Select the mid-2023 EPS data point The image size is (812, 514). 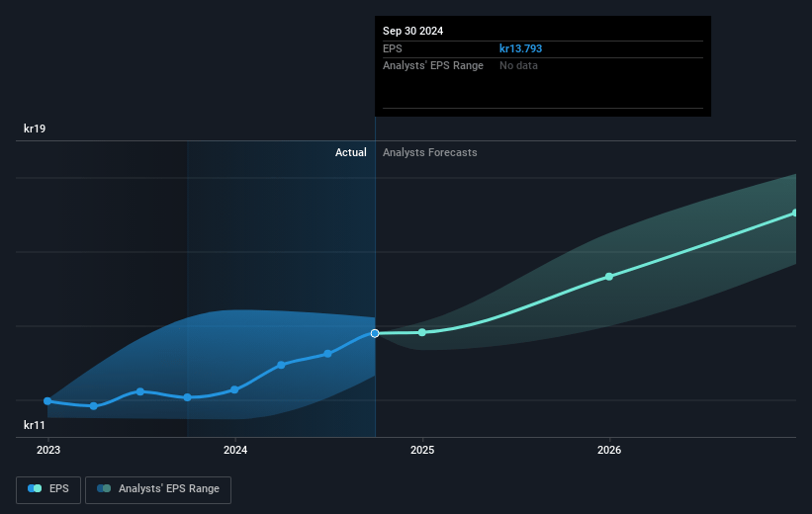(140, 391)
